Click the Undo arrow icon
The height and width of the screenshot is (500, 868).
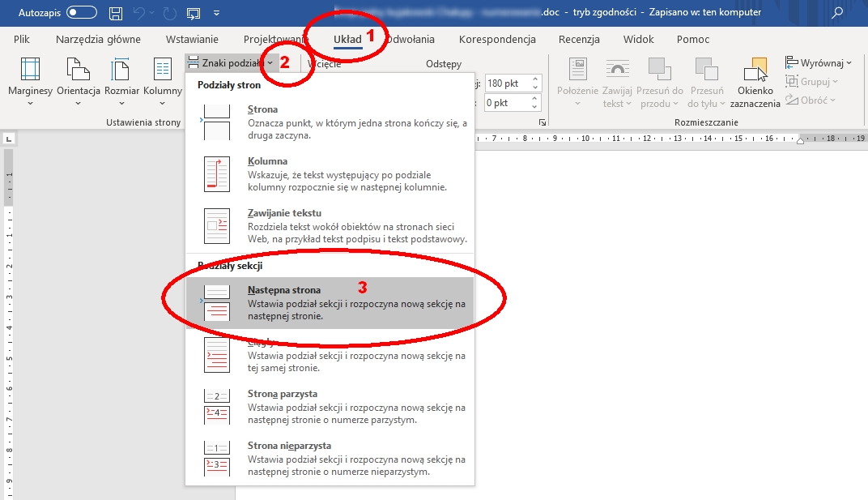tap(139, 13)
